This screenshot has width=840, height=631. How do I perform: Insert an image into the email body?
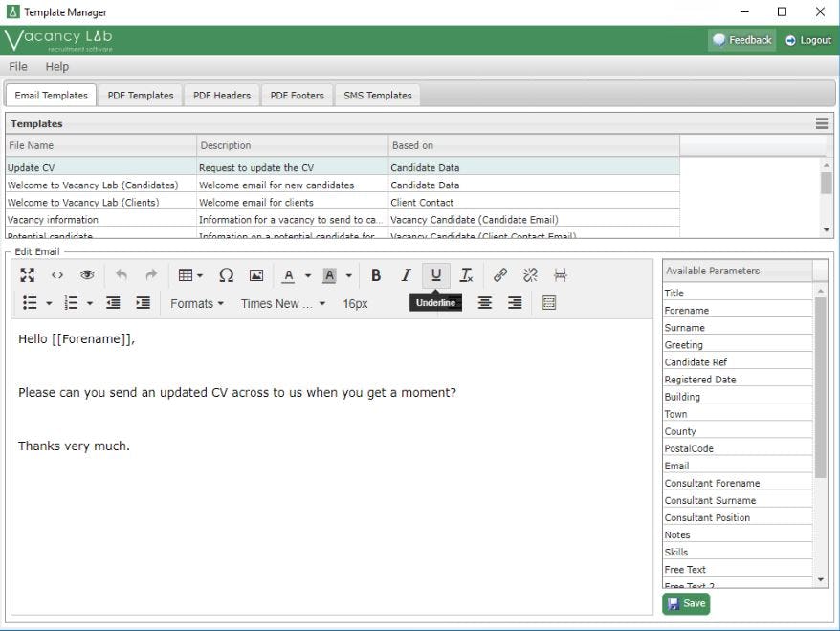click(x=254, y=275)
